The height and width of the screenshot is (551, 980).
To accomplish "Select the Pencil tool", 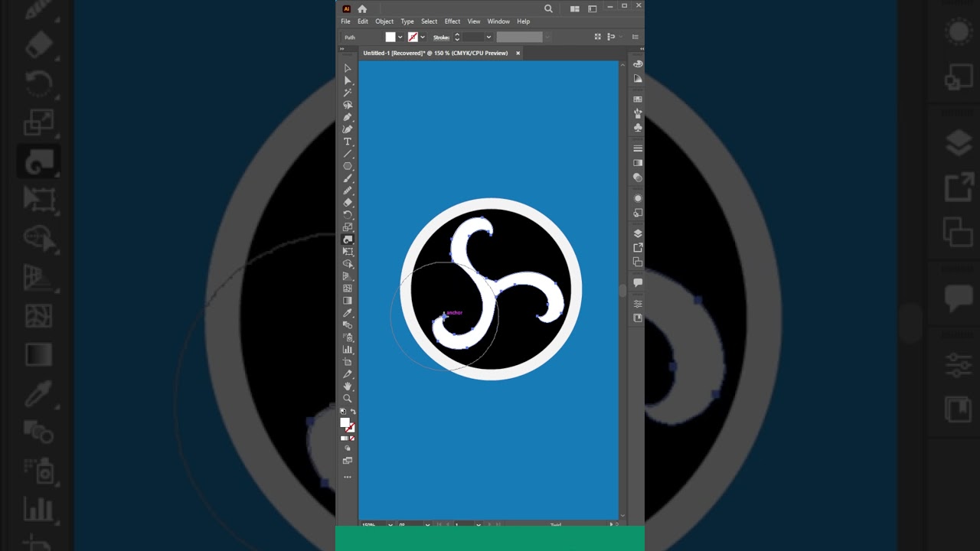I will [x=348, y=191].
